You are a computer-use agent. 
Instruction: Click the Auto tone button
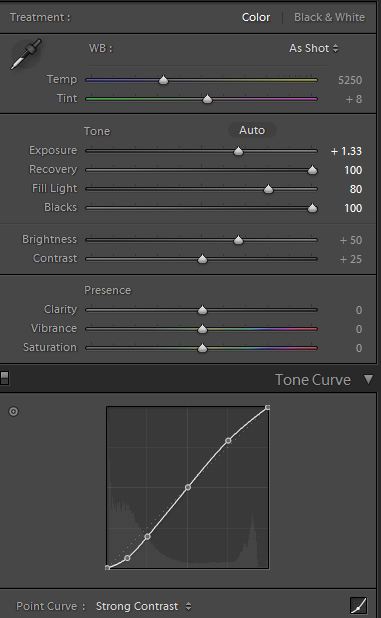[x=252, y=130]
